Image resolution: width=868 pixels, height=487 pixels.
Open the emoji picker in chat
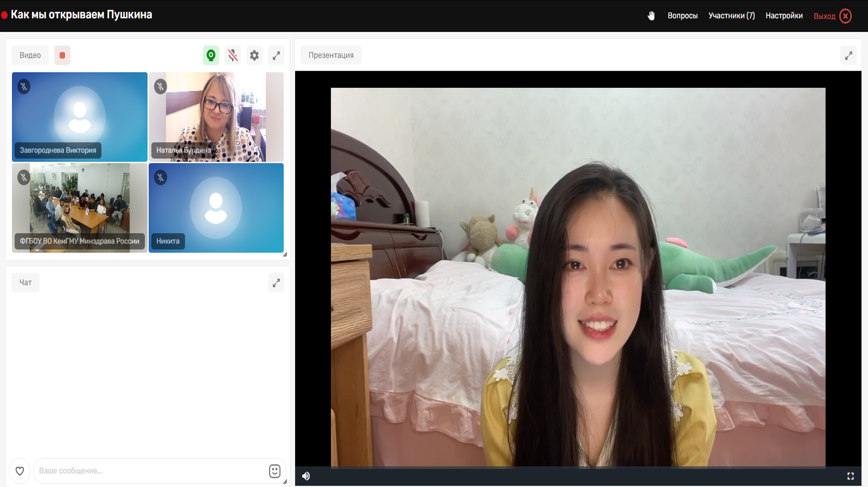275,471
